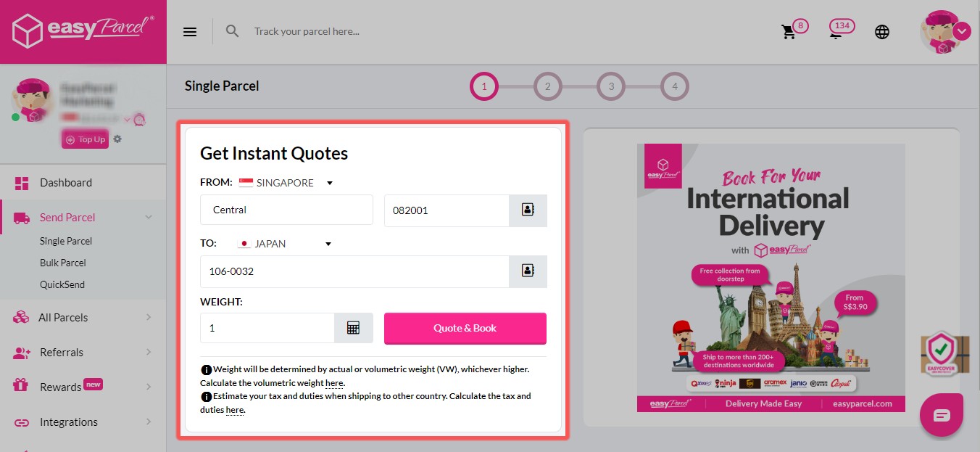Click the Top Up button

pyautogui.click(x=86, y=139)
